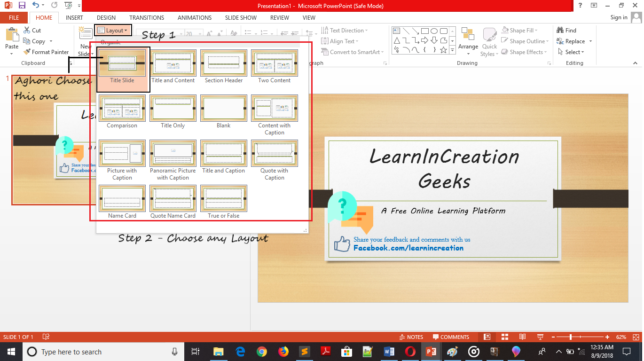Viewport: 644px width, 361px height.
Task: Start Slide Show from status bar icon
Action: coord(540,337)
